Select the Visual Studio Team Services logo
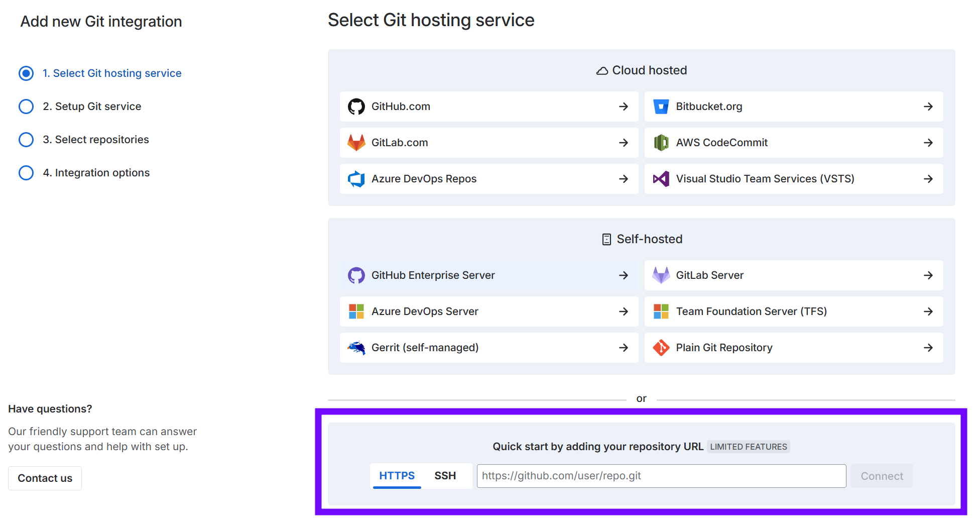The width and height of the screenshot is (980, 518). click(661, 179)
